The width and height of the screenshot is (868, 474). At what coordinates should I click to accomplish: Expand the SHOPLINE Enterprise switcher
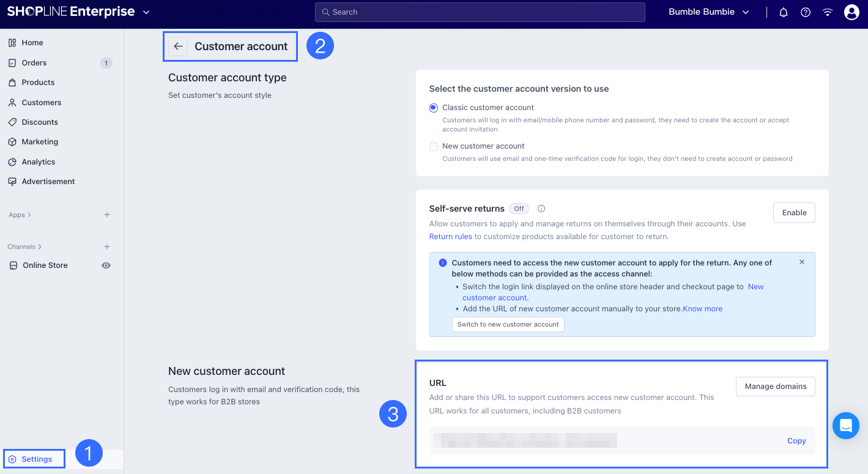[x=146, y=12]
